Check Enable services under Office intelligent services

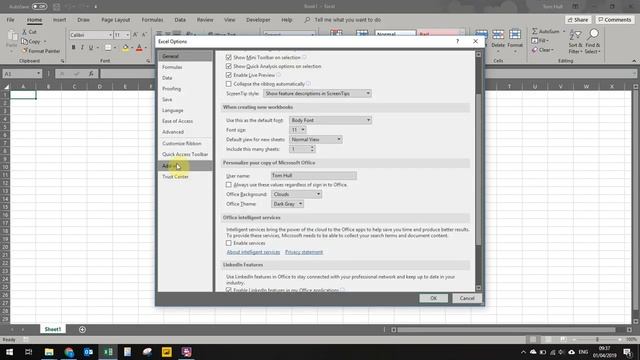tap(229, 243)
